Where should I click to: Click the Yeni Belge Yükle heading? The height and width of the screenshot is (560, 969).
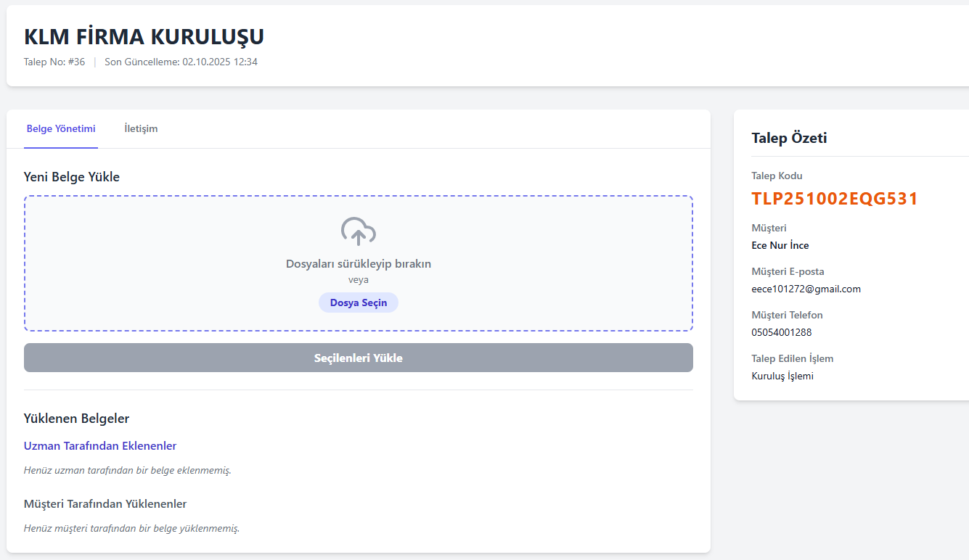pyautogui.click(x=72, y=177)
